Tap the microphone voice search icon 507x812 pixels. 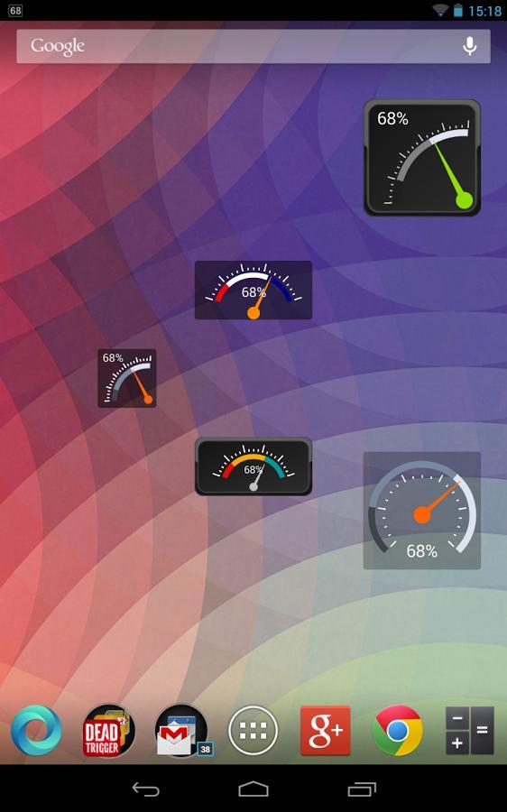[469, 46]
